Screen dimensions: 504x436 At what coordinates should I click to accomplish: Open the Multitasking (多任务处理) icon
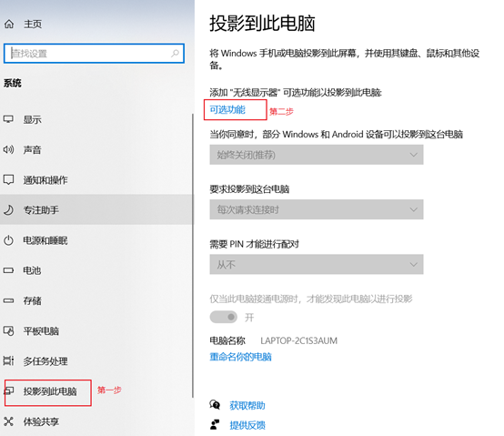(x=8, y=360)
